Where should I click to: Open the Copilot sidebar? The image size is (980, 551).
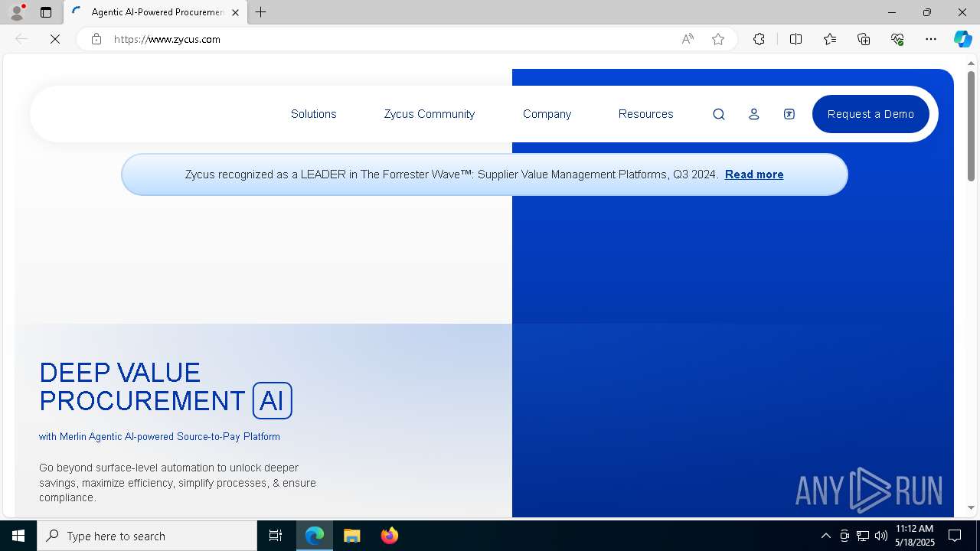[962, 39]
